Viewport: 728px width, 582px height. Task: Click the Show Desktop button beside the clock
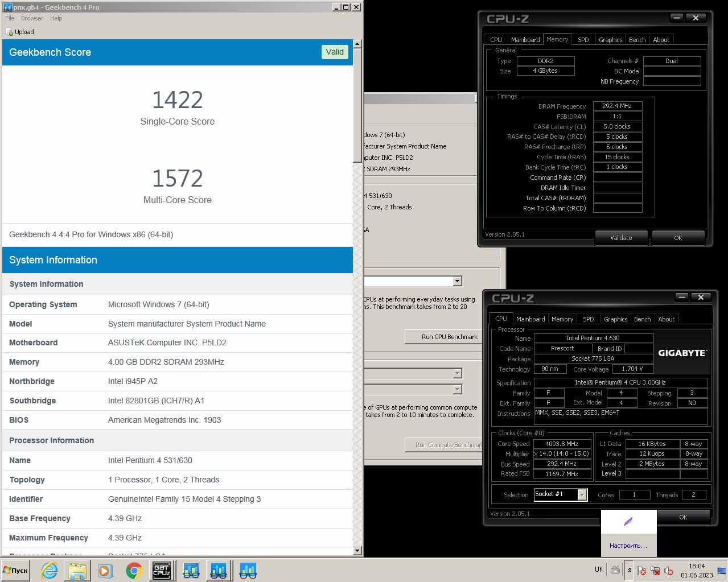[x=722, y=570]
